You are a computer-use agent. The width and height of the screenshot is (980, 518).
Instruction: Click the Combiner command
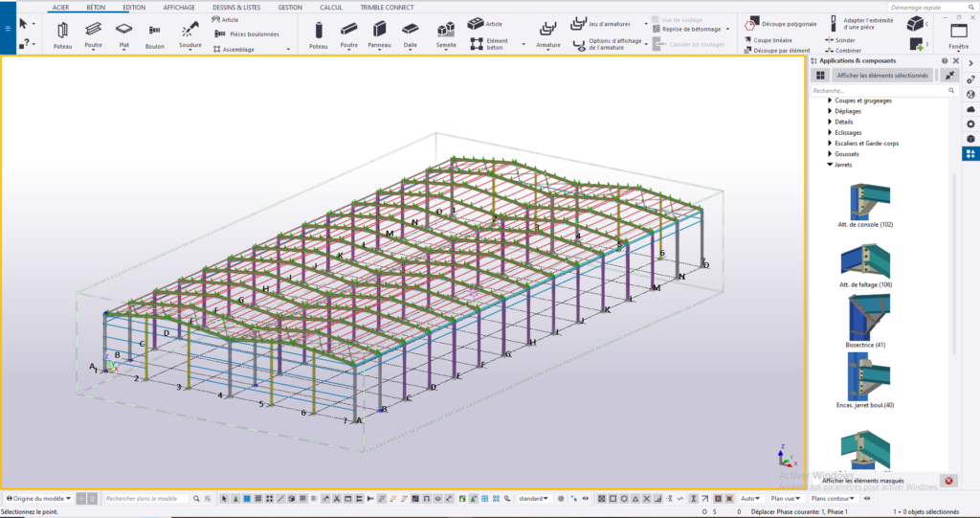click(843, 50)
